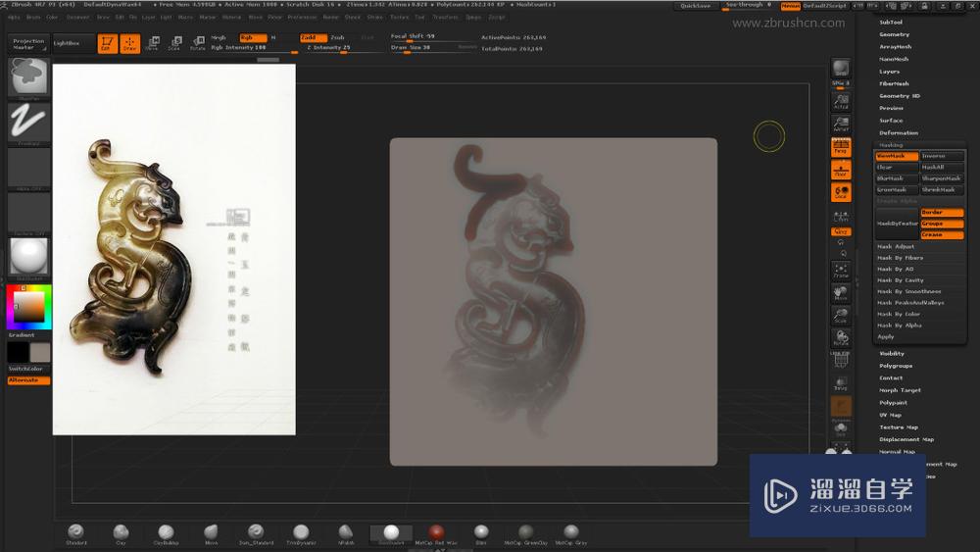Expand the Polygroups section

(x=896, y=366)
